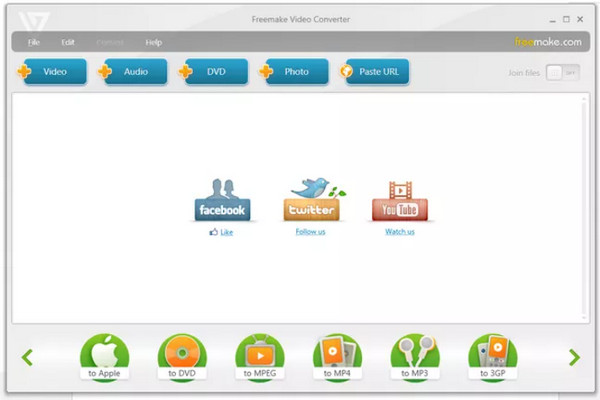Viewport: 600px width, 400px height.
Task: Click the Freemake logo at top left
Action: coord(34,21)
